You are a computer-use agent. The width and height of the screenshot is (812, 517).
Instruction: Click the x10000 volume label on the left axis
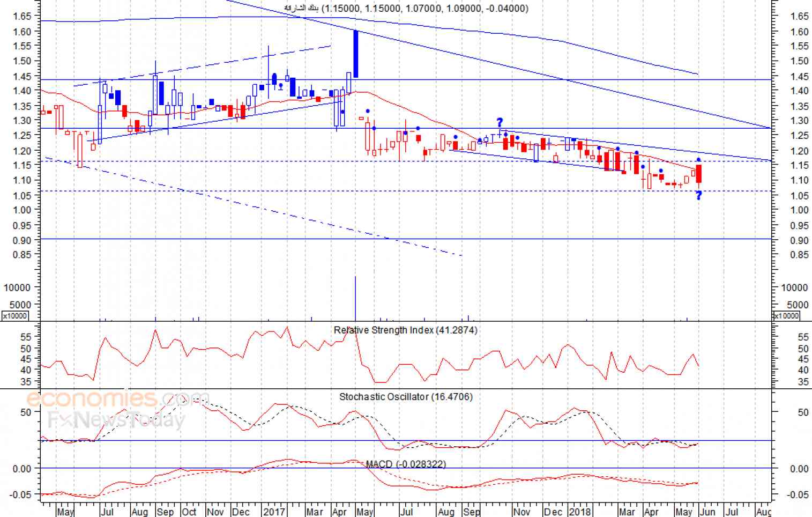pos(14,316)
